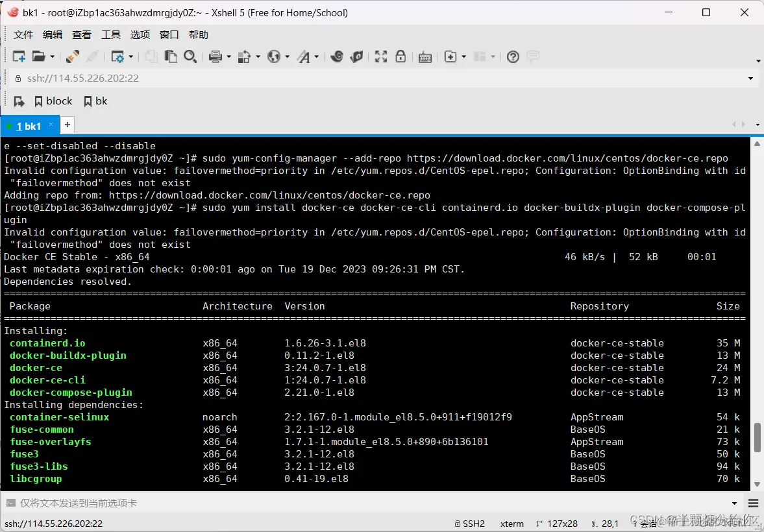The height and width of the screenshot is (532, 764).
Task: Click the block quick command button
Action: [54, 101]
